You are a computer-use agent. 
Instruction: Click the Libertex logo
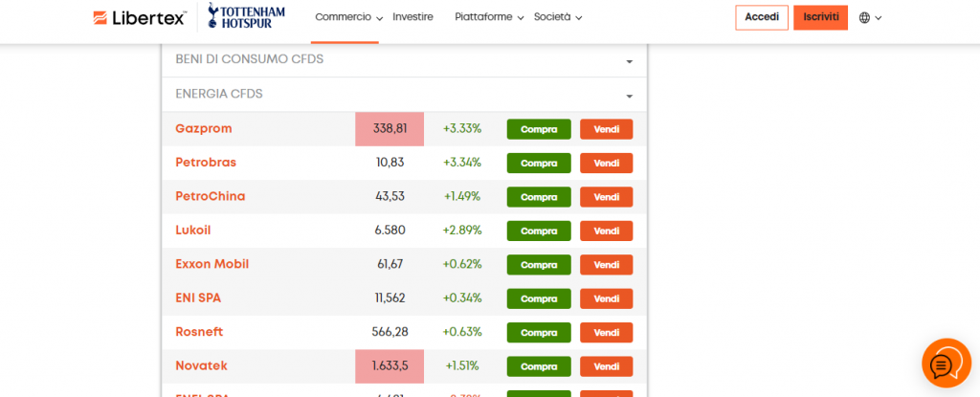140,17
